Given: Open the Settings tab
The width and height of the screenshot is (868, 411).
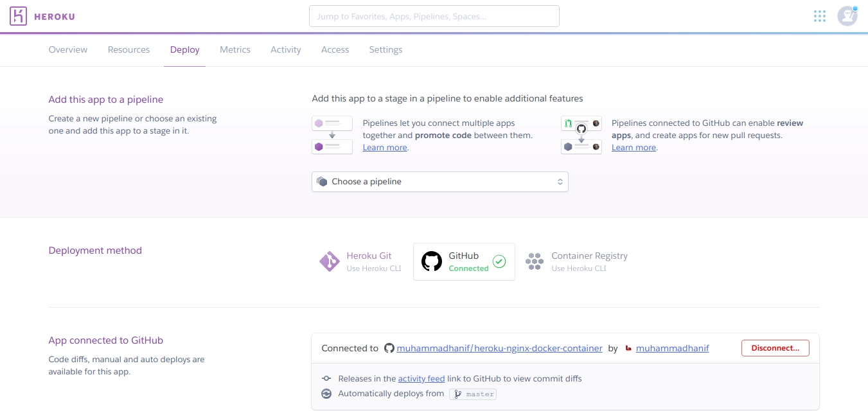Looking at the screenshot, I should (x=386, y=49).
